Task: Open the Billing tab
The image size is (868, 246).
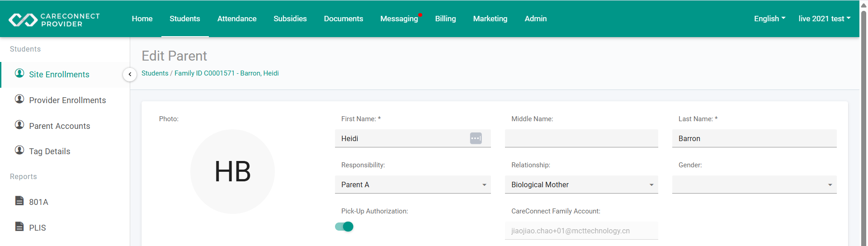Action: coord(446,19)
